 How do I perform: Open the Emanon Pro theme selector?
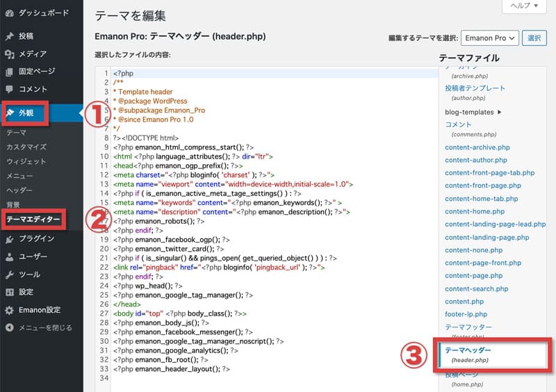click(490, 38)
